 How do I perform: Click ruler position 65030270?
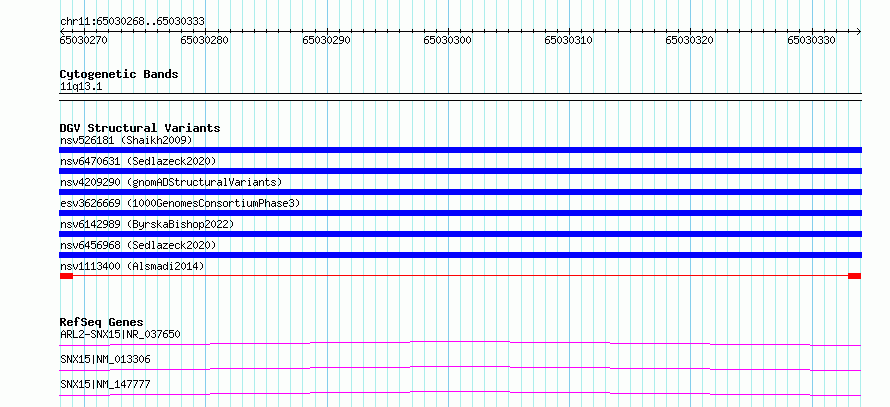[x=84, y=40]
